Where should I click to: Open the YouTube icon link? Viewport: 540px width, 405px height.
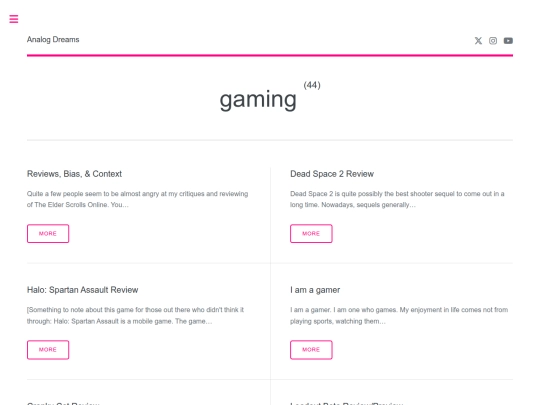508,41
